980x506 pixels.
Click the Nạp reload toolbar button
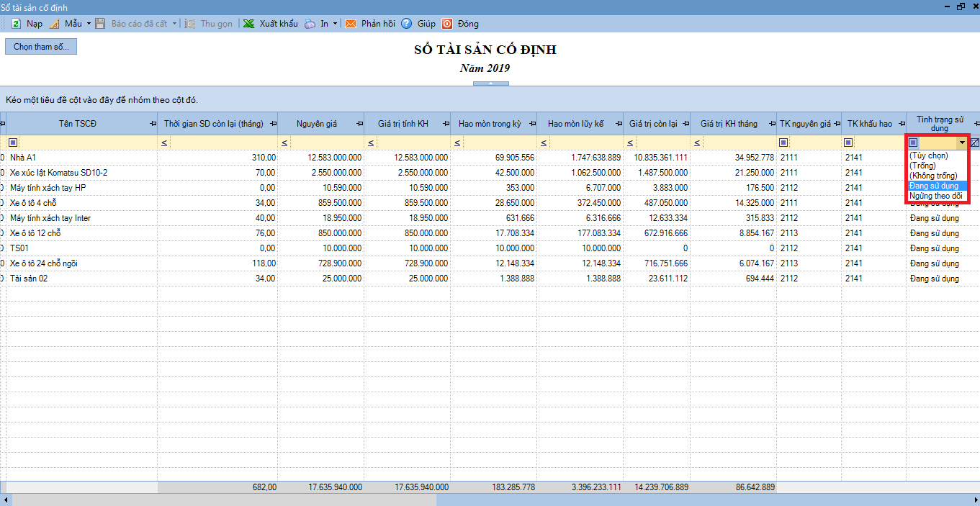27,24
